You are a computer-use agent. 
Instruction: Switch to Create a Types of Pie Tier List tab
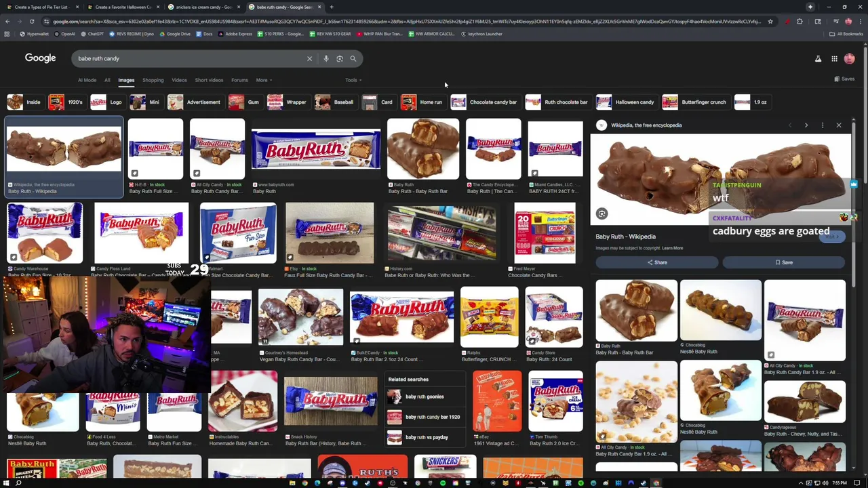pos(42,7)
